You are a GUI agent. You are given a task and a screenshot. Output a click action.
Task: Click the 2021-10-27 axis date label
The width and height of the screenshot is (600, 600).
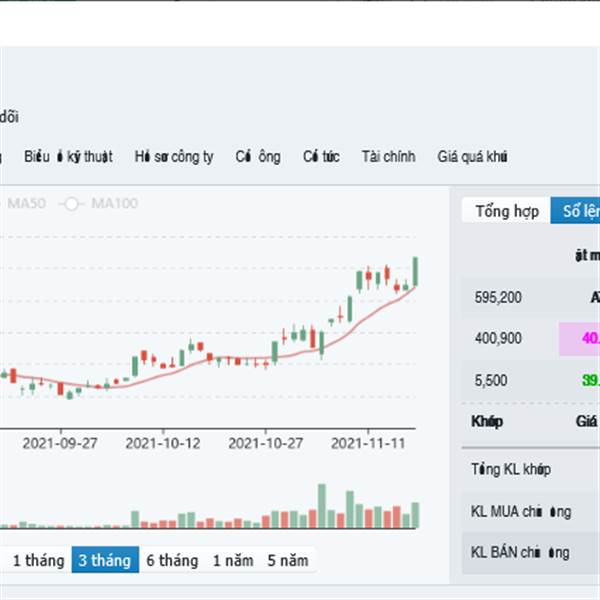pyautogui.click(x=266, y=443)
